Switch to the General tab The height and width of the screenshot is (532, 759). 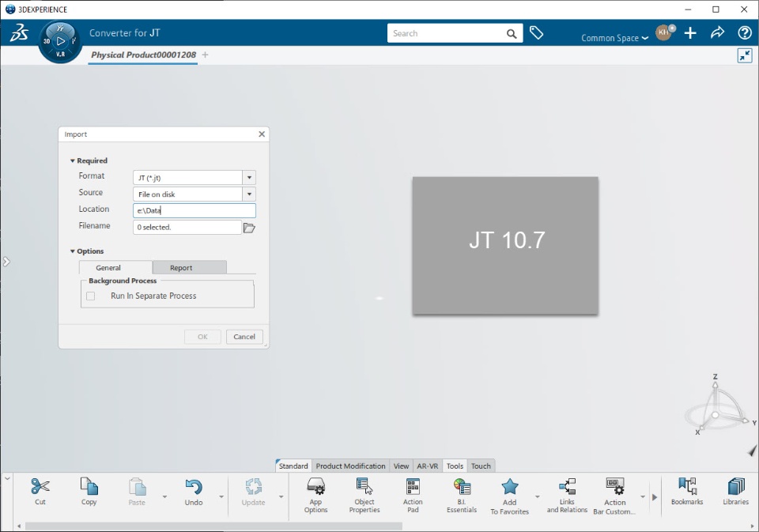pos(115,268)
